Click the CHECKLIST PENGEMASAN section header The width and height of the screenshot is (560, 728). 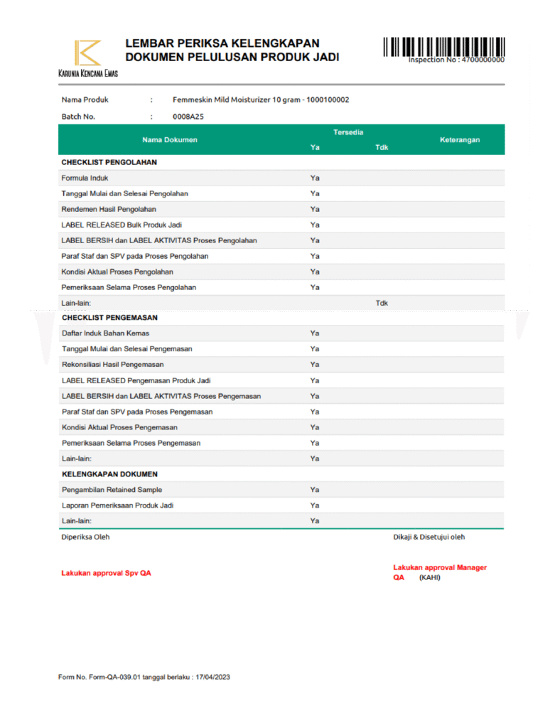point(109,318)
